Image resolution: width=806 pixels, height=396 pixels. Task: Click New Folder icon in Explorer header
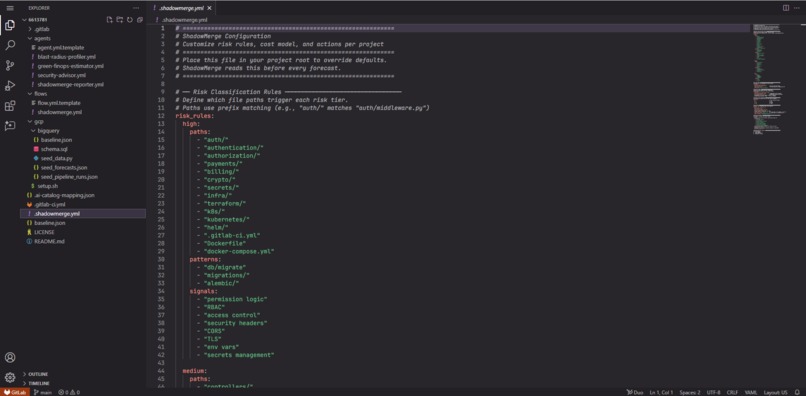(119, 20)
